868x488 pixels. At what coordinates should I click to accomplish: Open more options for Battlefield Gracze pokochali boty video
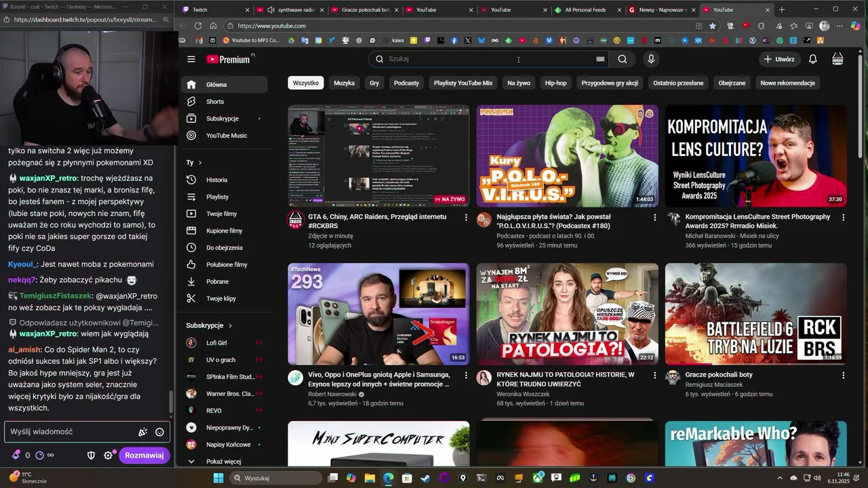tap(843, 375)
